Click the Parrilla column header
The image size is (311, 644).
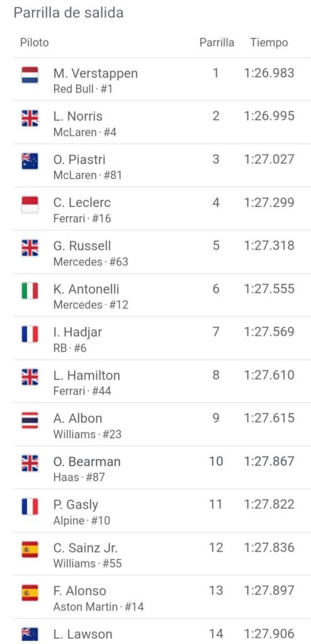point(217,42)
